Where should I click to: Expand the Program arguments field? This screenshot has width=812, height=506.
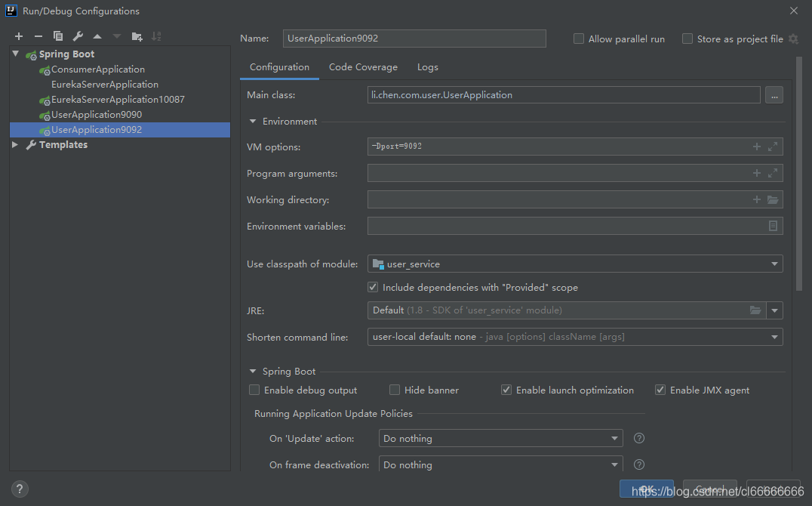coord(773,173)
